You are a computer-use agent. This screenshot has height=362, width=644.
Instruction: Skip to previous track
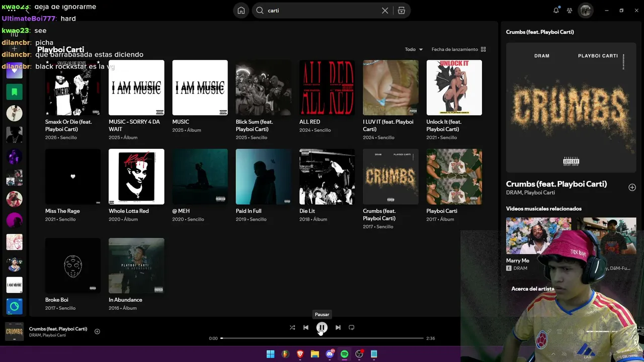[306, 327]
